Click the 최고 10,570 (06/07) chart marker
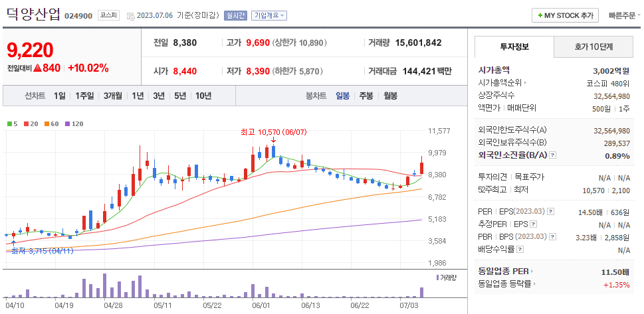Image resolution: width=644 pixels, height=314 pixels. coord(274,132)
